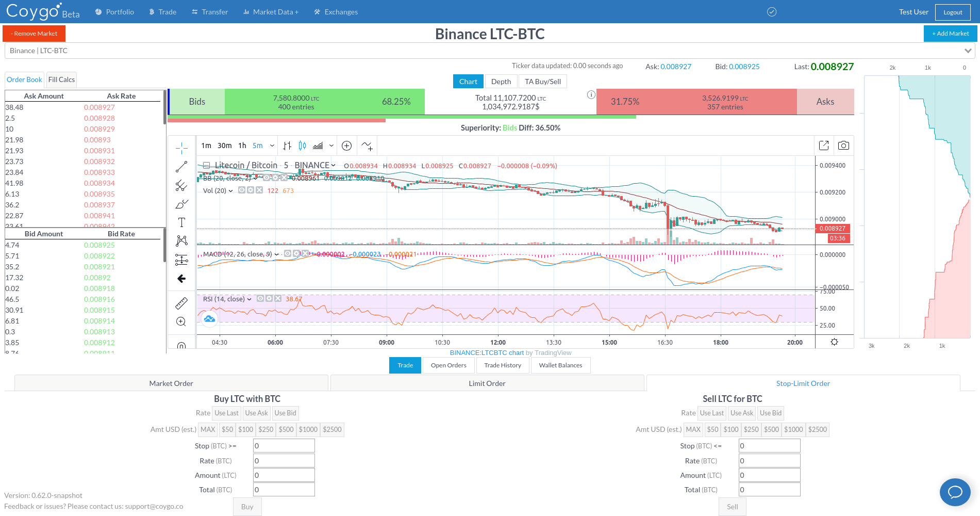Image resolution: width=980 pixels, height=516 pixels.
Task: Select the Market Order tab
Action: (171, 383)
